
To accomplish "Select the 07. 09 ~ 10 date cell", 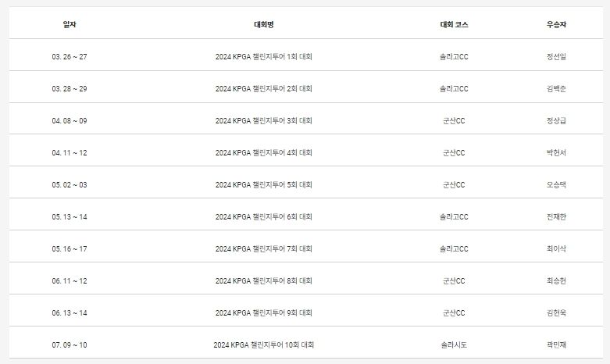I will click(x=70, y=344).
